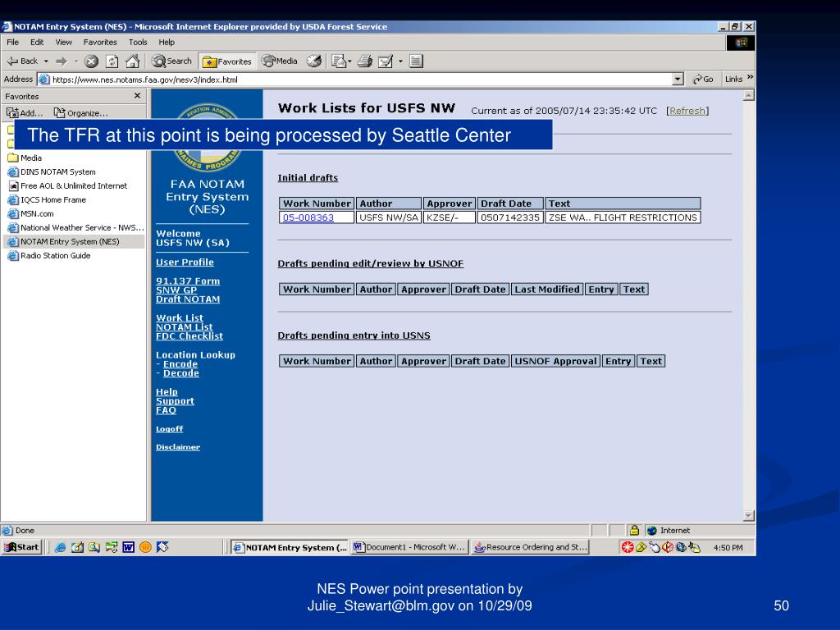The image size is (840, 630).
Task: Open the File menu
Action: [13, 43]
